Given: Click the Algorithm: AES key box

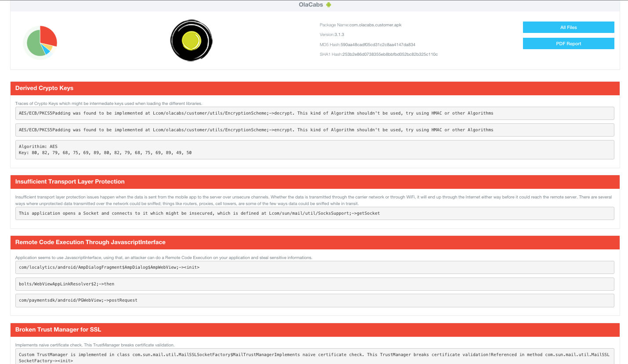Looking at the screenshot, I should tap(315, 150).
